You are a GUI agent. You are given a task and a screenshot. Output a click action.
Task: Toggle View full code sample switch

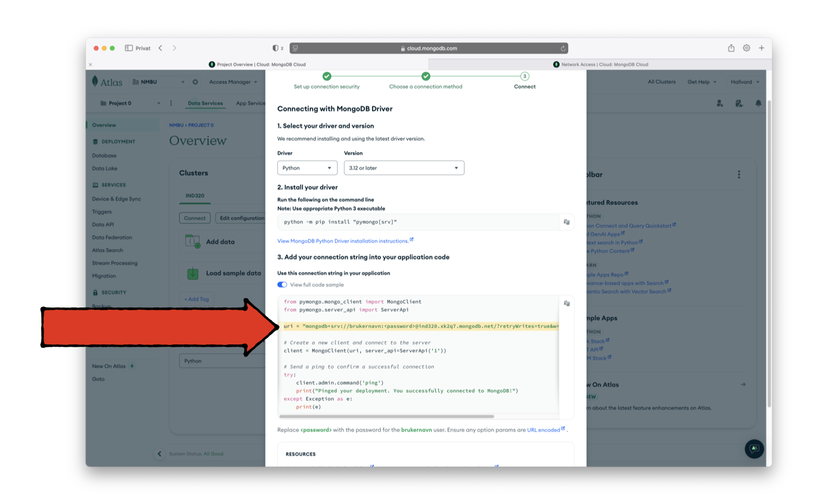tap(282, 285)
